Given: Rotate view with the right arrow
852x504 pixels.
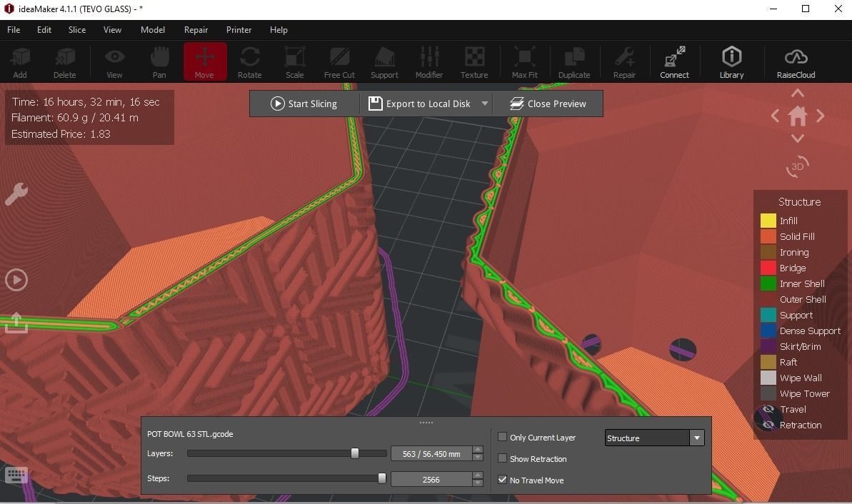Looking at the screenshot, I should click(820, 116).
